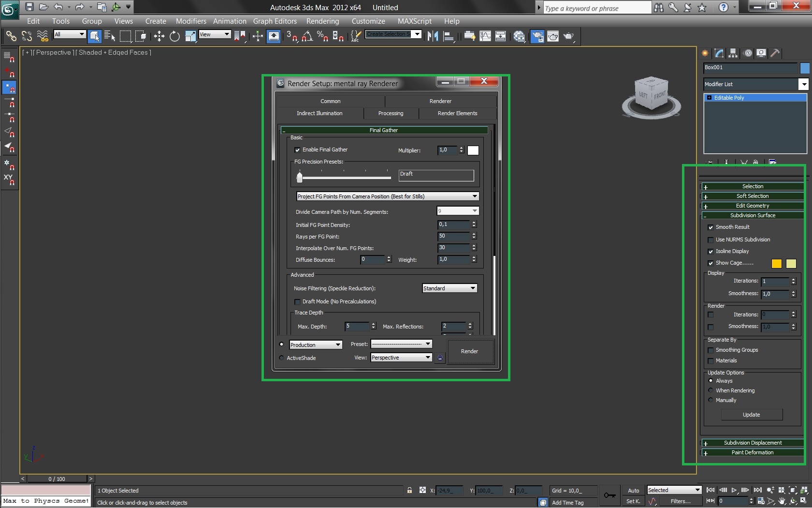Open the render Preset dropdown
Screen dimensions: 812x508
tap(401, 344)
